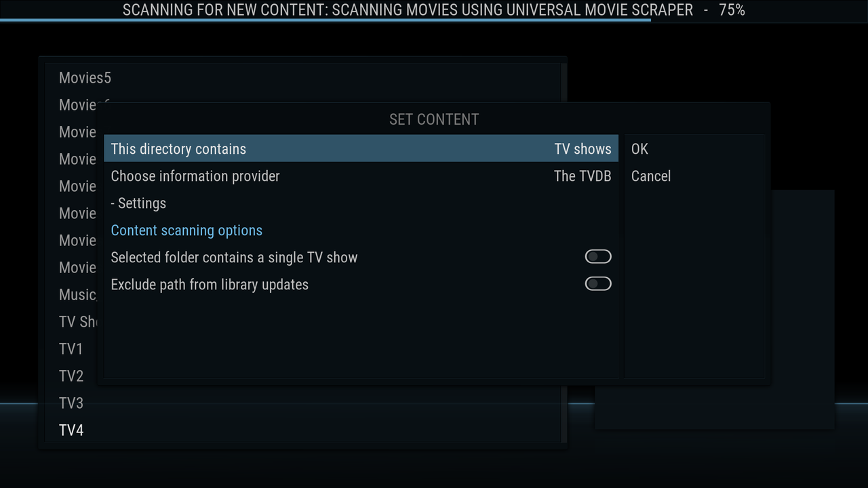Image resolution: width=868 pixels, height=488 pixels.
Task: Click the SET CONTENT dialog title
Action: (x=434, y=119)
